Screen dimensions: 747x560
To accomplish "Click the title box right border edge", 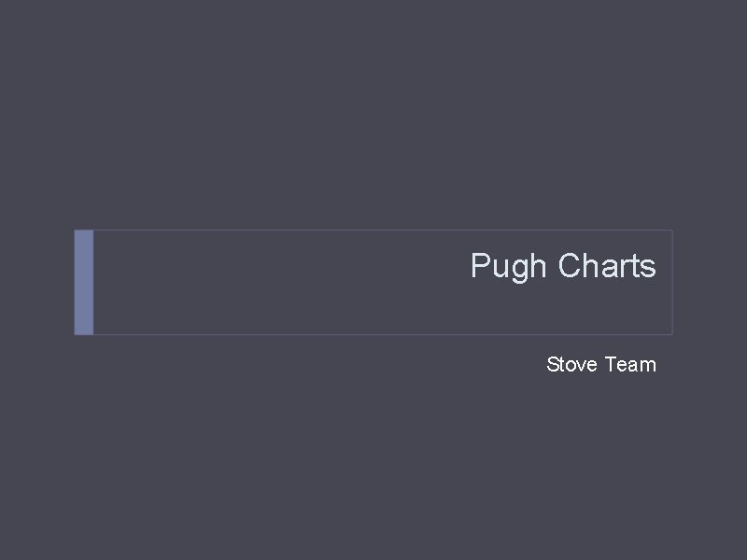I will 672,282.
